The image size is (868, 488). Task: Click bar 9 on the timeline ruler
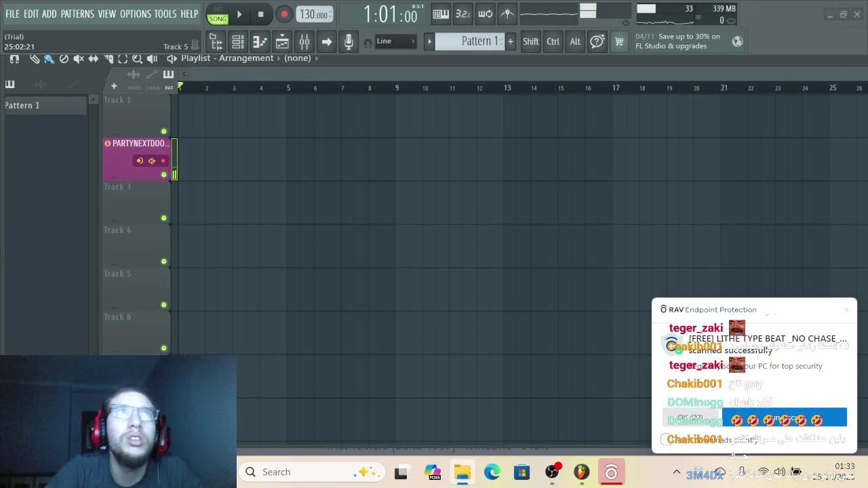397,88
